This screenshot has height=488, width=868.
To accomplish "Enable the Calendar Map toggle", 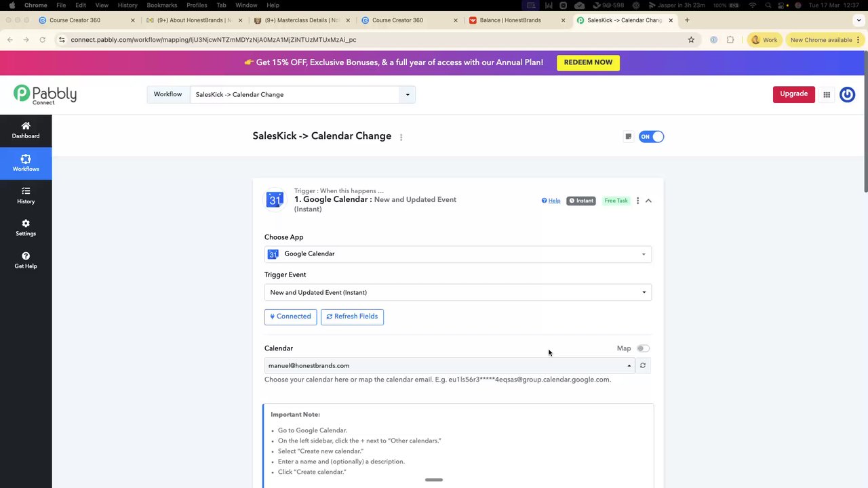I will pyautogui.click(x=642, y=348).
